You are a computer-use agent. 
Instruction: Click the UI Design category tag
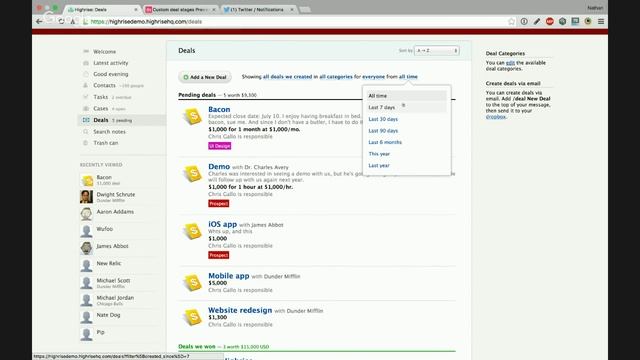pyautogui.click(x=220, y=146)
